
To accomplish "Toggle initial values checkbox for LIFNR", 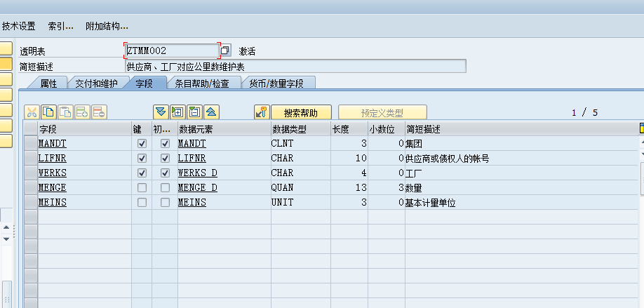I will click(x=165, y=158).
